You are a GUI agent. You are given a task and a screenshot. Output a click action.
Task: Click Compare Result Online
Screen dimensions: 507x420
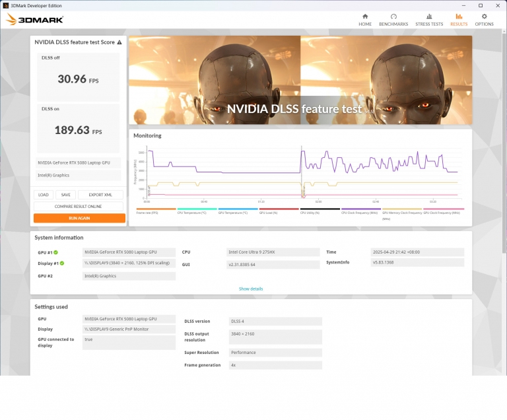(79, 207)
